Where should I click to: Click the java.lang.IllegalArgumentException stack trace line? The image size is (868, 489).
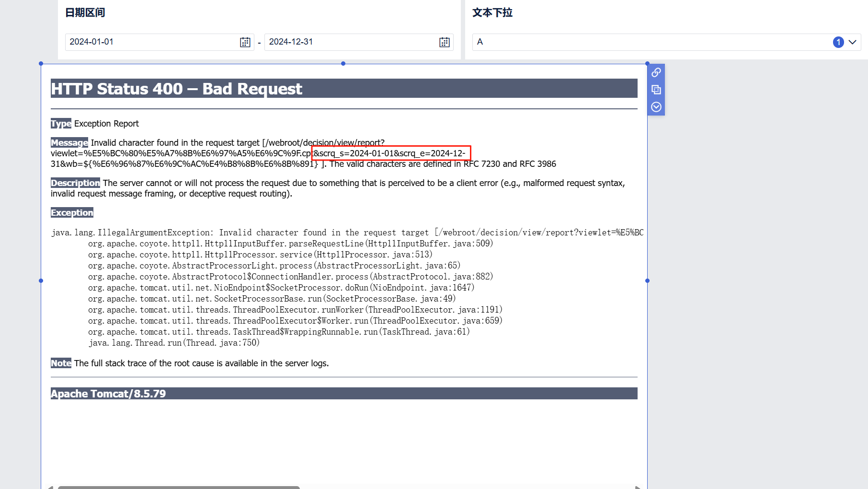click(347, 233)
